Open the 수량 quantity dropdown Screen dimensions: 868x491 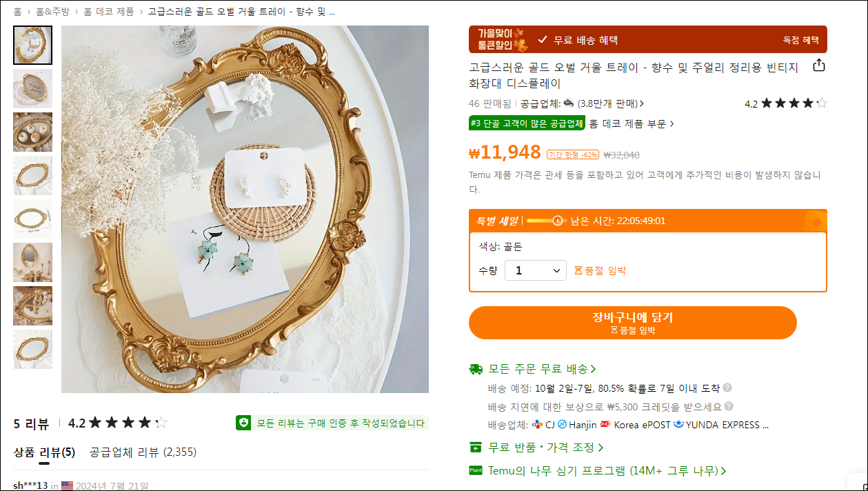tap(536, 270)
